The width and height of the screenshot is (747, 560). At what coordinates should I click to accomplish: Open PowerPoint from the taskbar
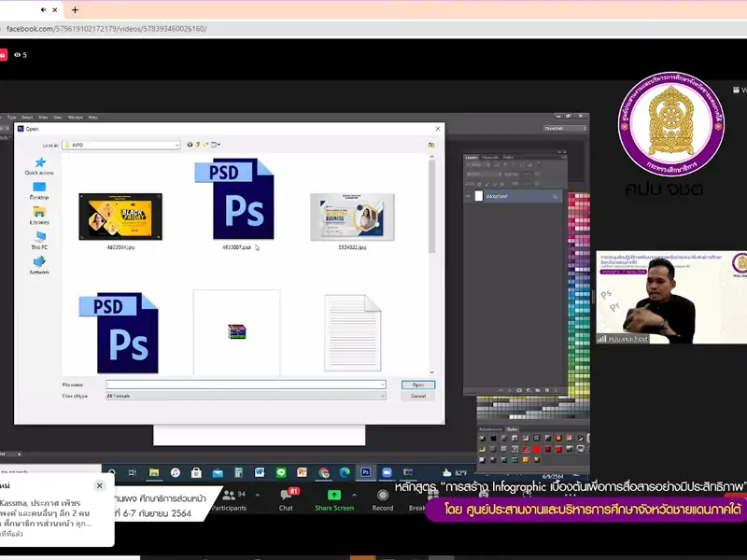(302, 472)
